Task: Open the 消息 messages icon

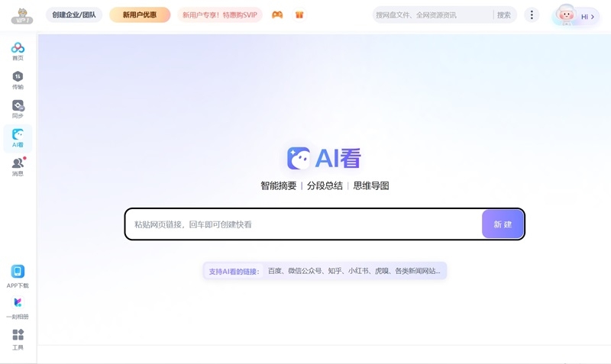Action: tap(18, 167)
